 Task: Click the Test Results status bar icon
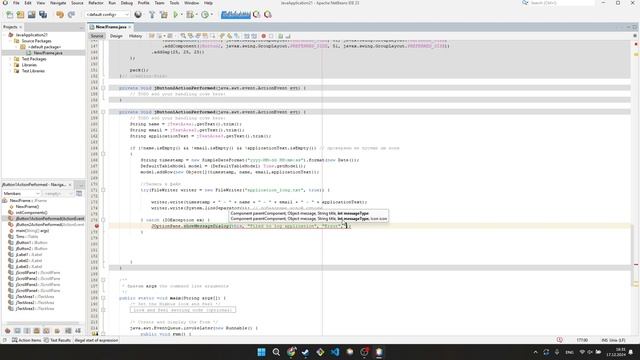(x=46, y=340)
